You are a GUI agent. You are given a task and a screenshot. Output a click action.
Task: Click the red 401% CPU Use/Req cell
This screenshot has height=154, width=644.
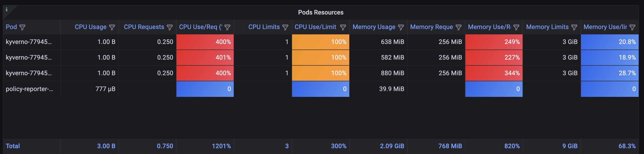[x=205, y=57]
